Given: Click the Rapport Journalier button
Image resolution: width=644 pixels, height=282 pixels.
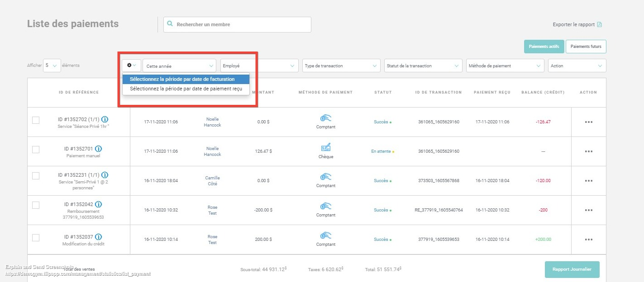Looking at the screenshot, I should point(572,269).
